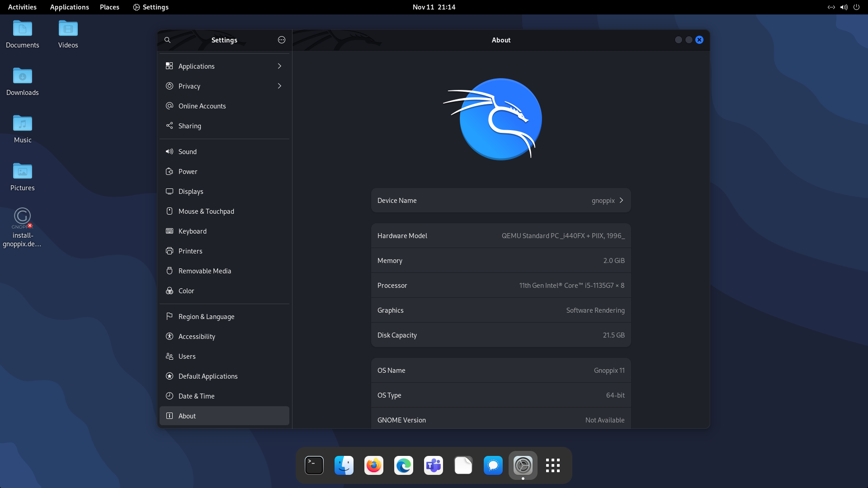
Task: Click the Displays monitor icon
Action: [x=170, y=191]
